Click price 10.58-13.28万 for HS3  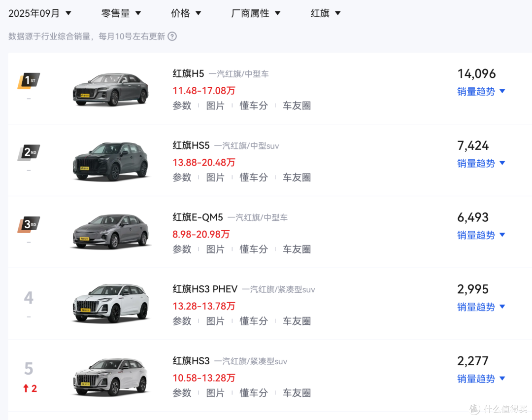click(204, 378)
